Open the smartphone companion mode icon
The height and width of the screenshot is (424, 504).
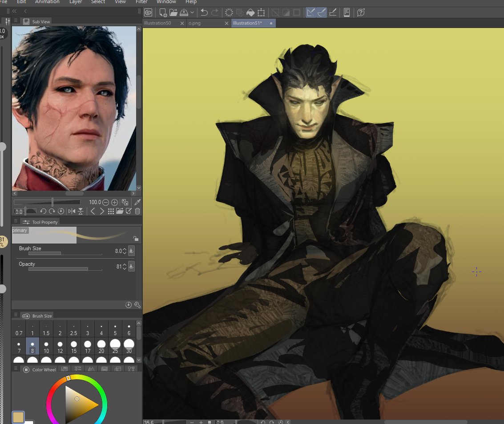tap(347, 12)
